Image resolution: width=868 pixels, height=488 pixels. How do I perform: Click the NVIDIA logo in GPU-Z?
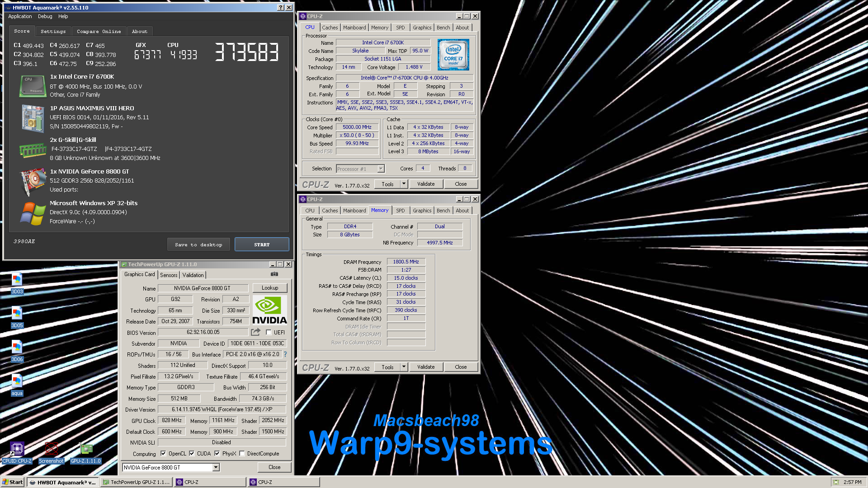click(x=269, y=310)
